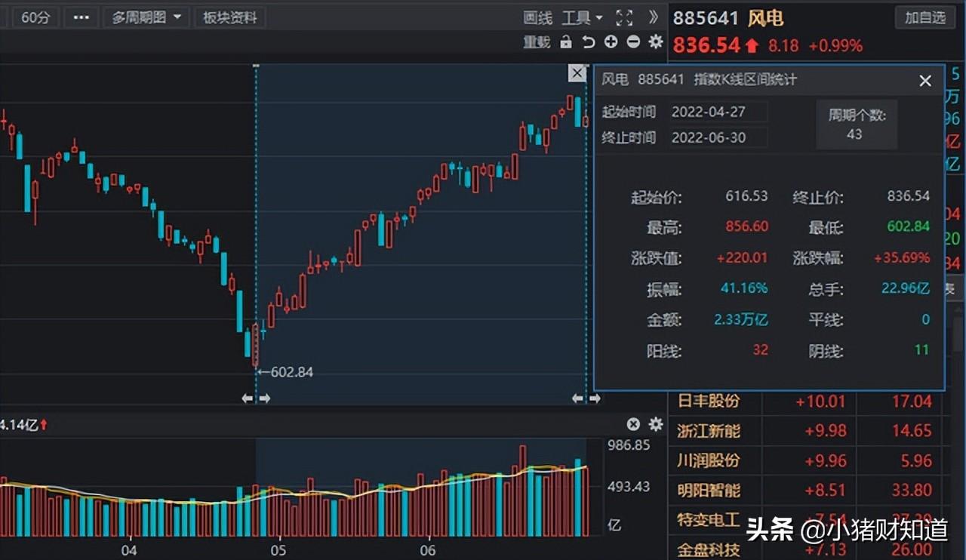The height and width of the screenshot is (560, 966).
Task: Open the 板块资料 sector info tab
Action: coord(229,17)
